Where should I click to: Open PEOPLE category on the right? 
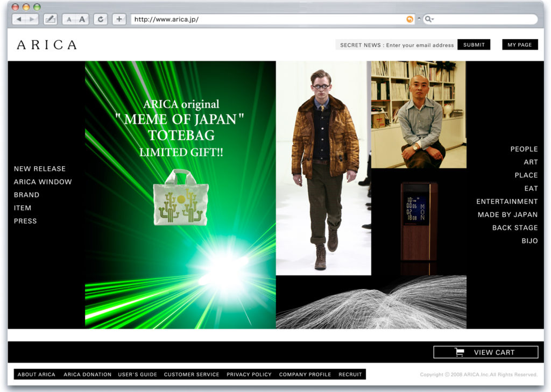coord(524,149)
